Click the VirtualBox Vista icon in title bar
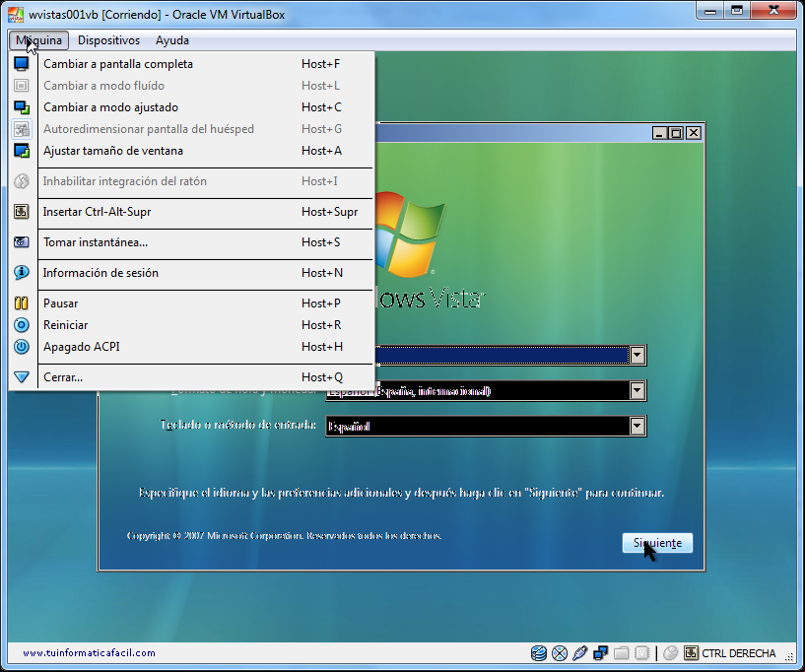 [16, 15]
